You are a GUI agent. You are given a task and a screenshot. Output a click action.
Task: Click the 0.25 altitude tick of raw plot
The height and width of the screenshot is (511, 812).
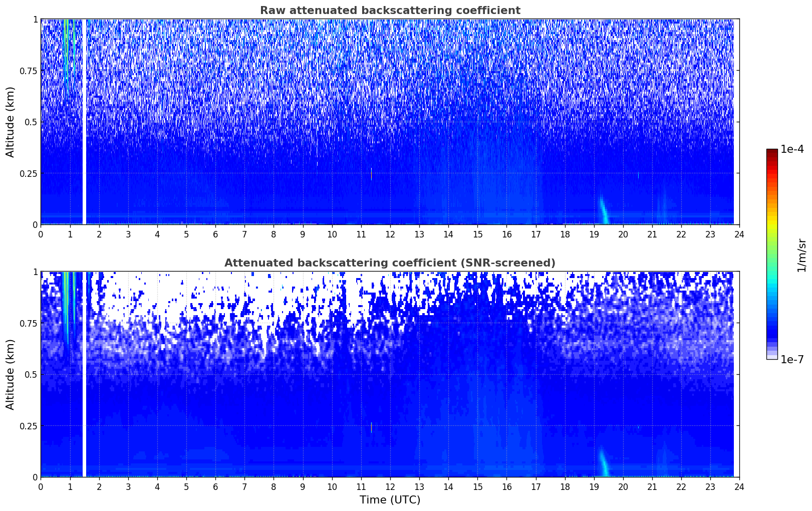(28, 173)
